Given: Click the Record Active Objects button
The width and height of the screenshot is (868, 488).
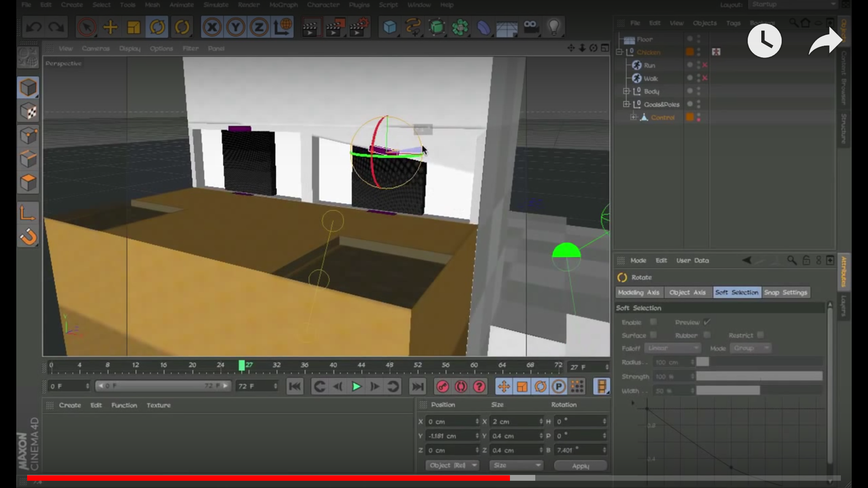Looking at the screenshot, I should pos(443,387).
